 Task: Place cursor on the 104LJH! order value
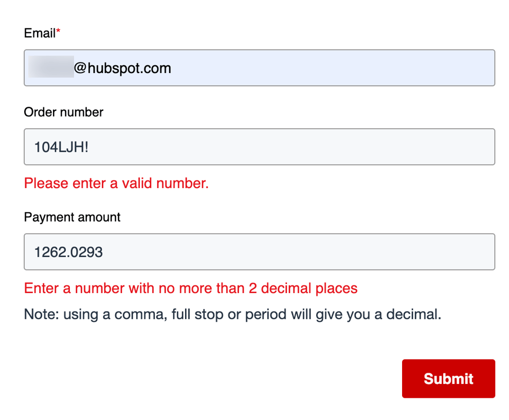click(61, 147)
